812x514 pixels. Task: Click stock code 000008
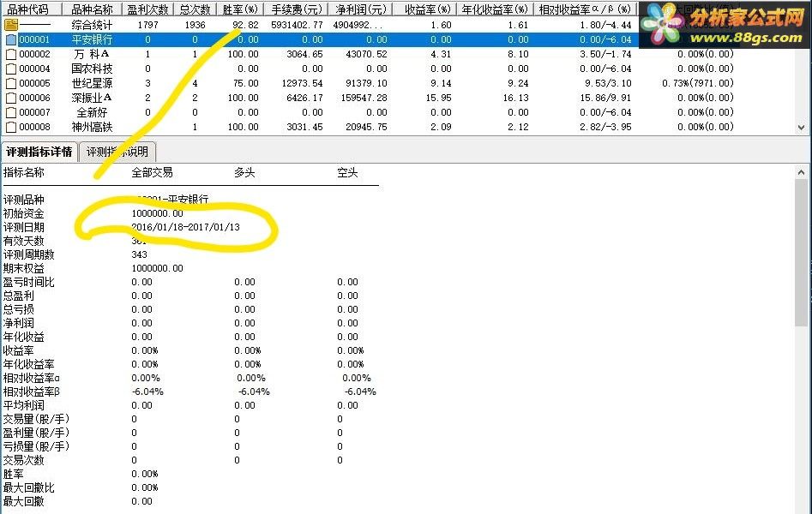[x=34, y=127]
